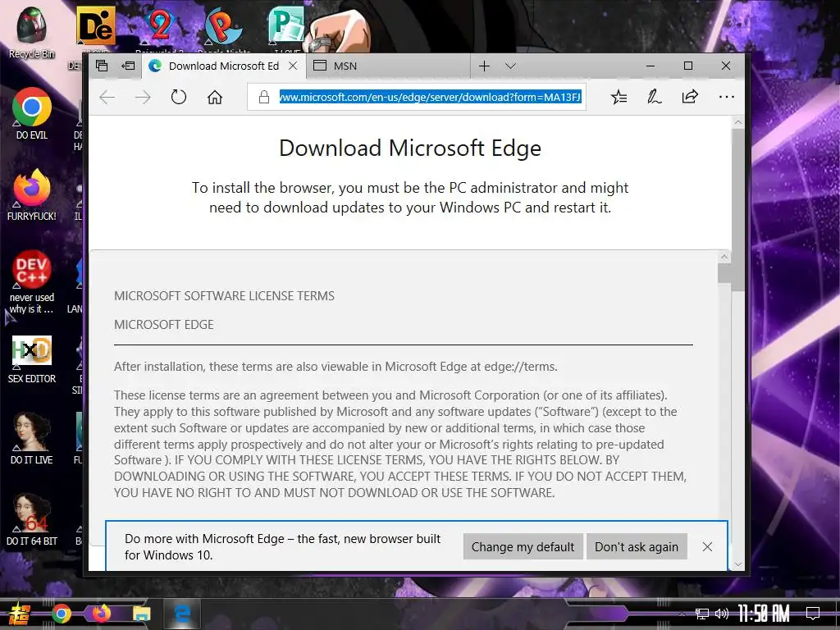Open File Explorer from the taskbar

pyautogui.click(x=141, y=614)
